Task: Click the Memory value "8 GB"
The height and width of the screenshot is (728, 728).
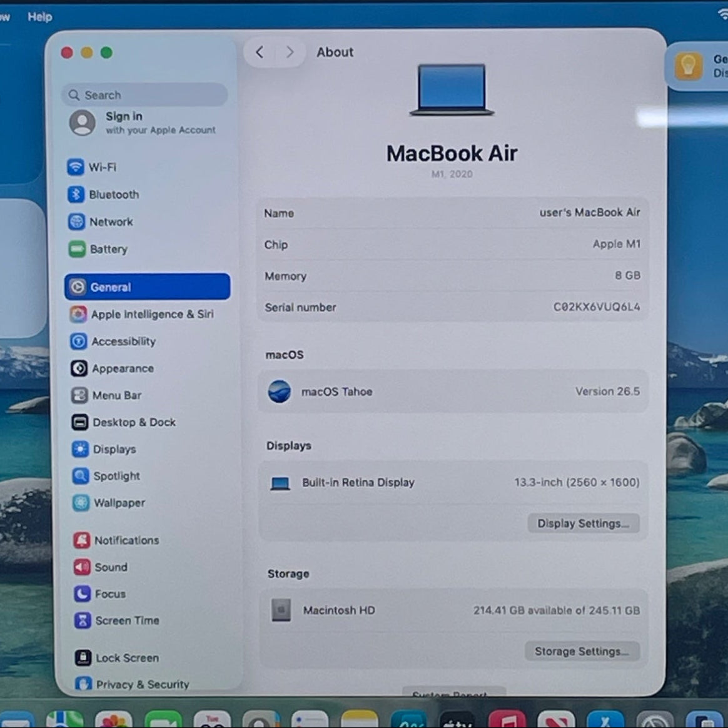Action: click(627, 275)
